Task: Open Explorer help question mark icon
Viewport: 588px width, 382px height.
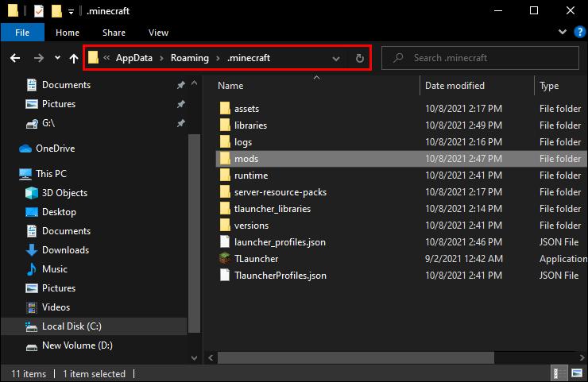Action: pyautogui.click(x=580, y=33)
